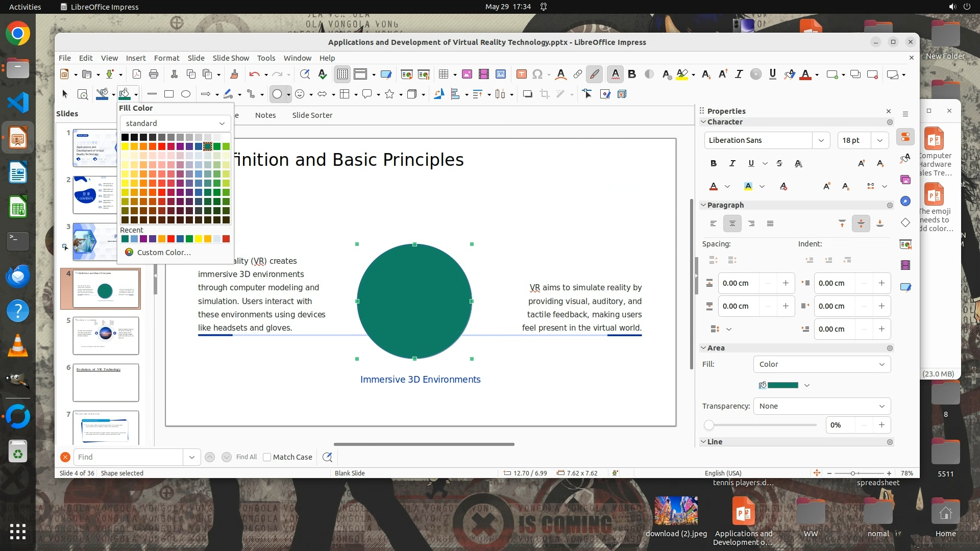Click the Stars and Banners shape icon
Screen dimensions: 980x551
click(389, 94)
